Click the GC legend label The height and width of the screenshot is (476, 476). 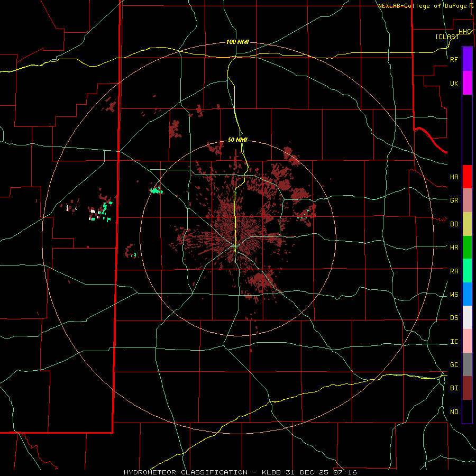(454, 365)
